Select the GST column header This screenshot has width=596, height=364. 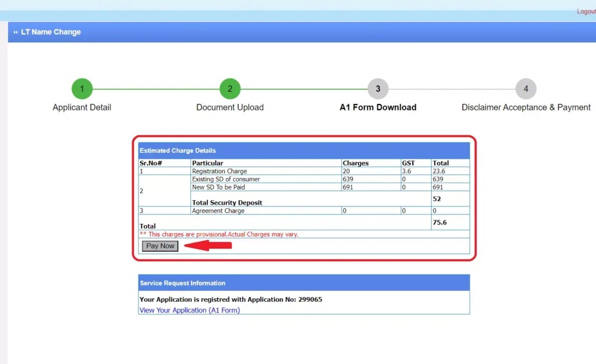[409, 163]
